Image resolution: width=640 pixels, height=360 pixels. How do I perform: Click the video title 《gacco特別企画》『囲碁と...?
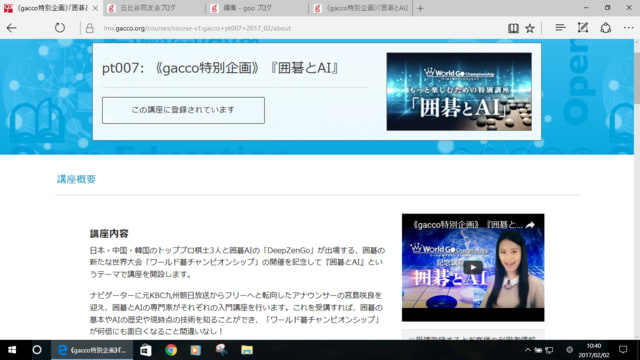tap(467, 225)
